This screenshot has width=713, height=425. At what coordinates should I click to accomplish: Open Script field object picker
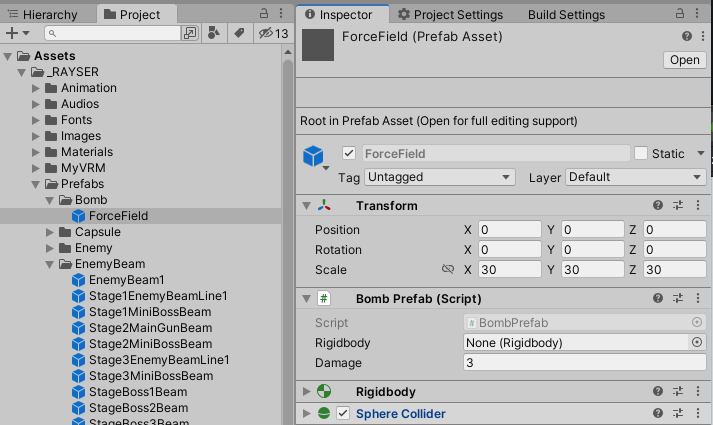(x=697, y=322)
